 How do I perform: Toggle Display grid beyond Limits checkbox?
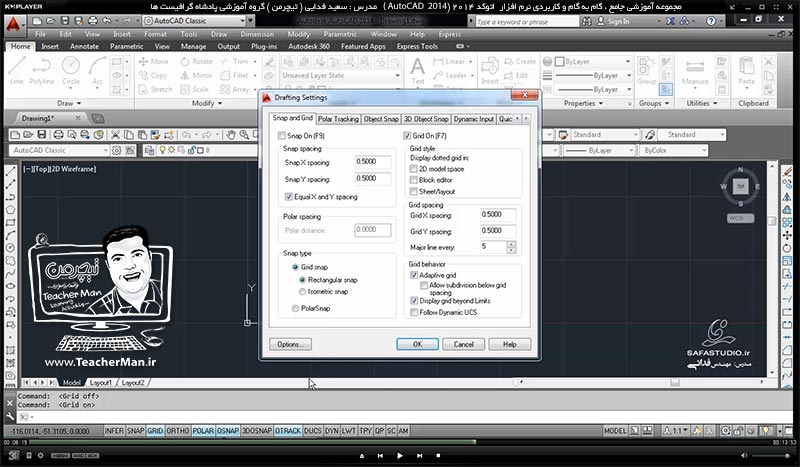(x=414, y=301)
